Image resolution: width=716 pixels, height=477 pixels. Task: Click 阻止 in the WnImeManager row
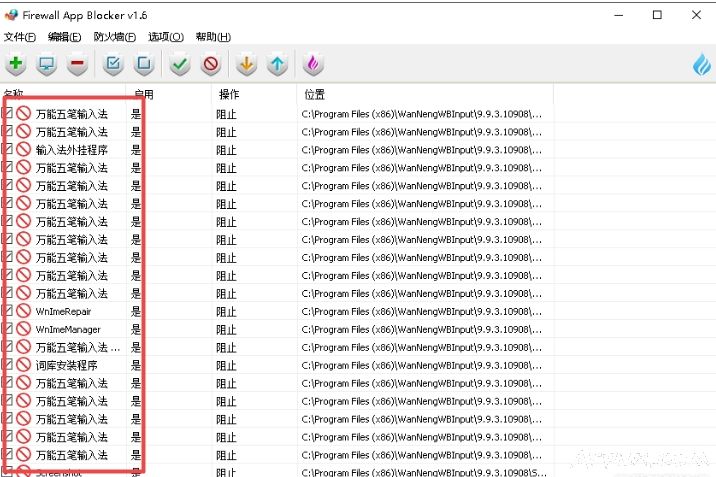tap(226, 330)
